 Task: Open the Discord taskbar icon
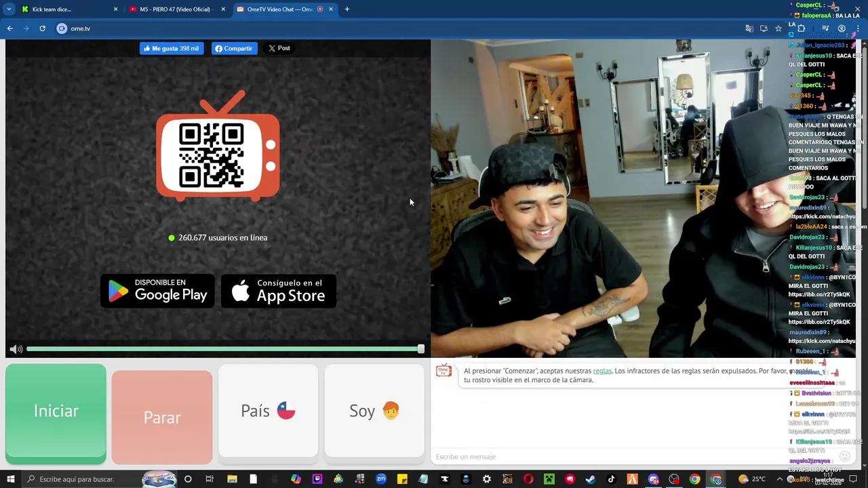[653, 479]
